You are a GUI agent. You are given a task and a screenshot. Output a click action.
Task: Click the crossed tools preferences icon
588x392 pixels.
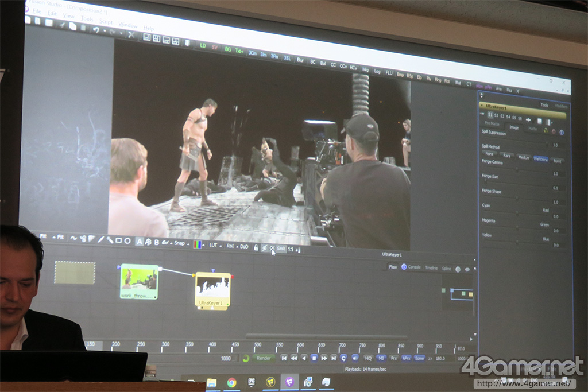tap(131, 35)
